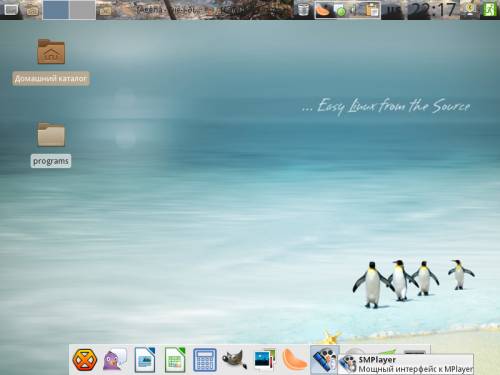Open LibreOffice Writer document icon in dock
The height and width of the screenshot is (375, 500).
(x=145, y=360)
